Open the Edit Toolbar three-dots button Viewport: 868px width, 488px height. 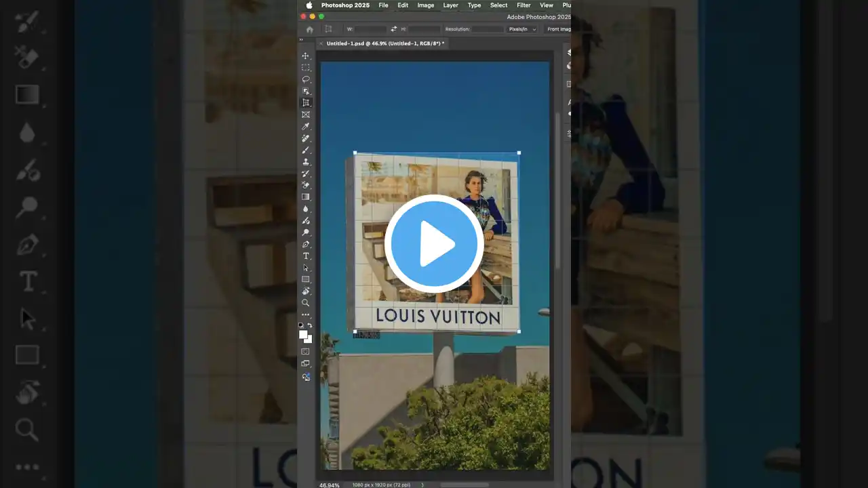point(306,314)
